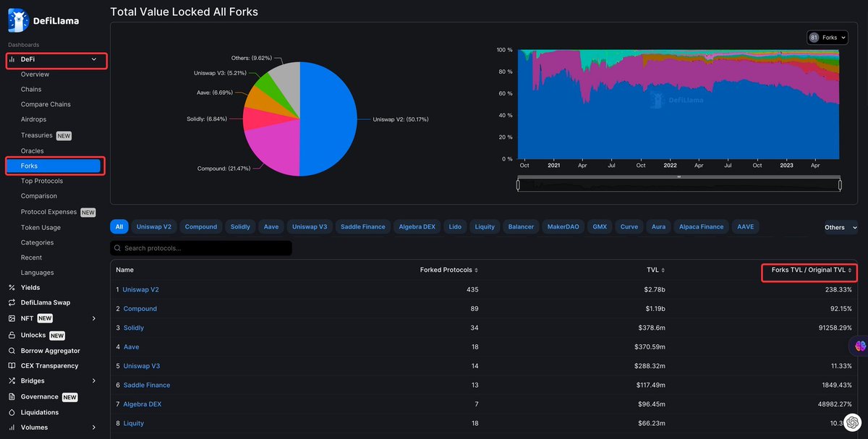Click the Bridges shuffle icon
This screenshot has width=868, height=439.
(x=12, y=380)
